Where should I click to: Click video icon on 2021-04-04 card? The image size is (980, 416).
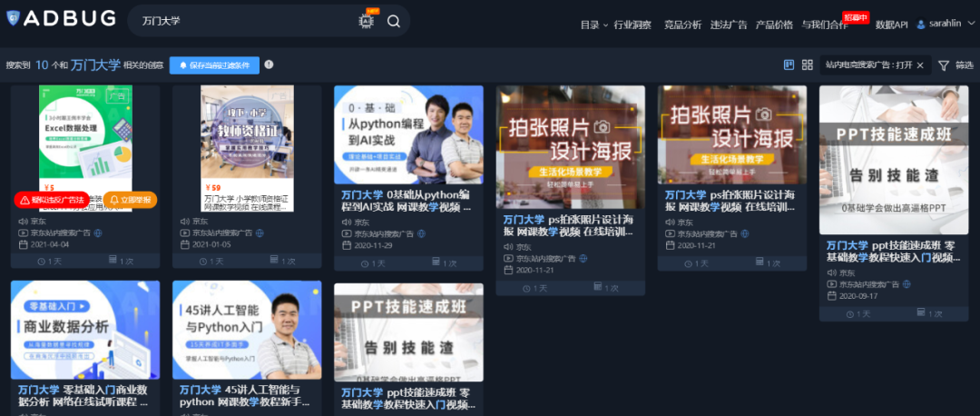[x=23, y=233]
